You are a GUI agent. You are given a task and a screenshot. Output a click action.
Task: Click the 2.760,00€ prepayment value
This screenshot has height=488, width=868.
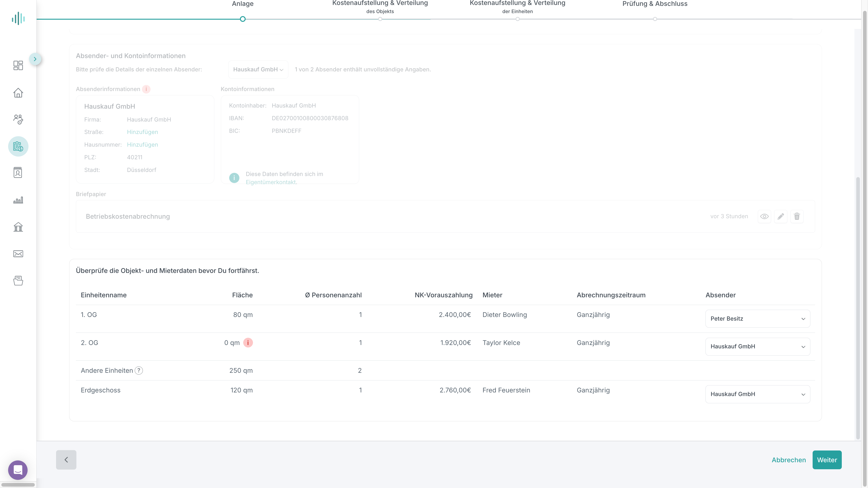tap(455, 390)
